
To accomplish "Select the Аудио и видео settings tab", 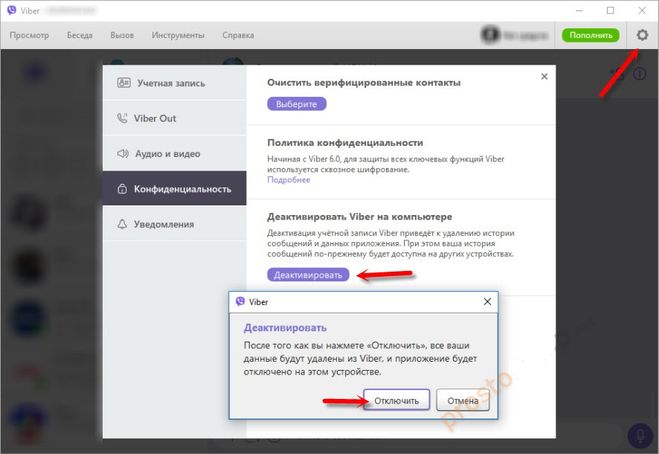I will (174, 153).
